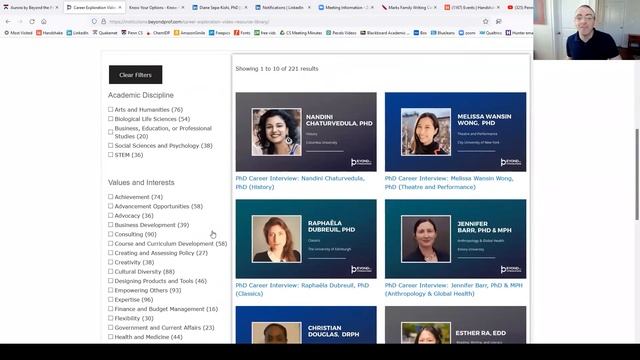Open the free vids bookmark
This screenshot has width=640, height=360.
click(x=265, y=33)
